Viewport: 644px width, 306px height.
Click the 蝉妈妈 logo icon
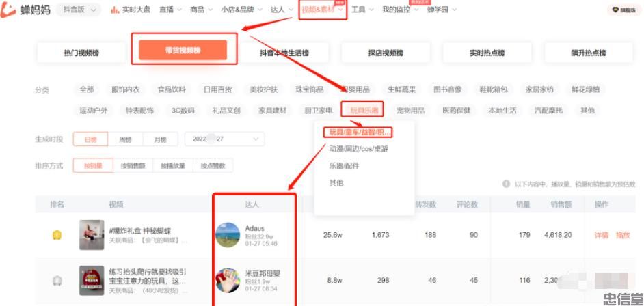pyautogui.click(x=8, y=10)
